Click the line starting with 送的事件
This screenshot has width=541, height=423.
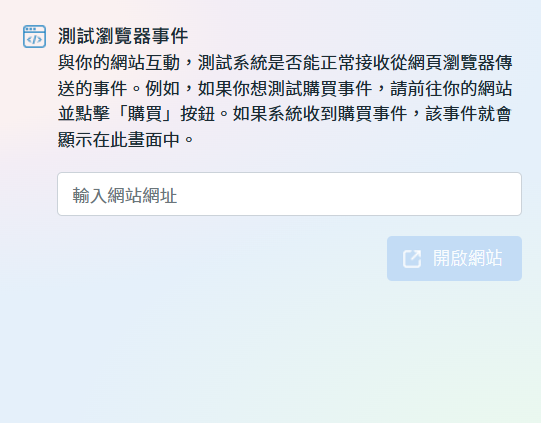coord(285,89)
